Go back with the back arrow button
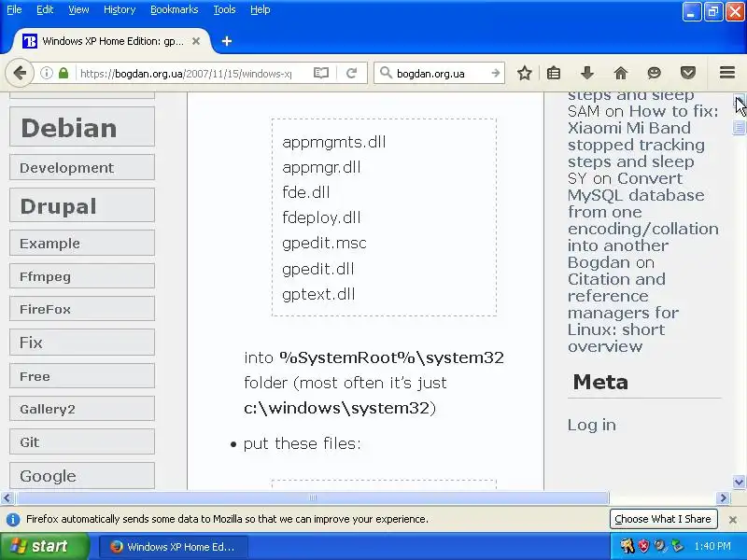Screen dimensions: 747x560 (x=20, y=74)
